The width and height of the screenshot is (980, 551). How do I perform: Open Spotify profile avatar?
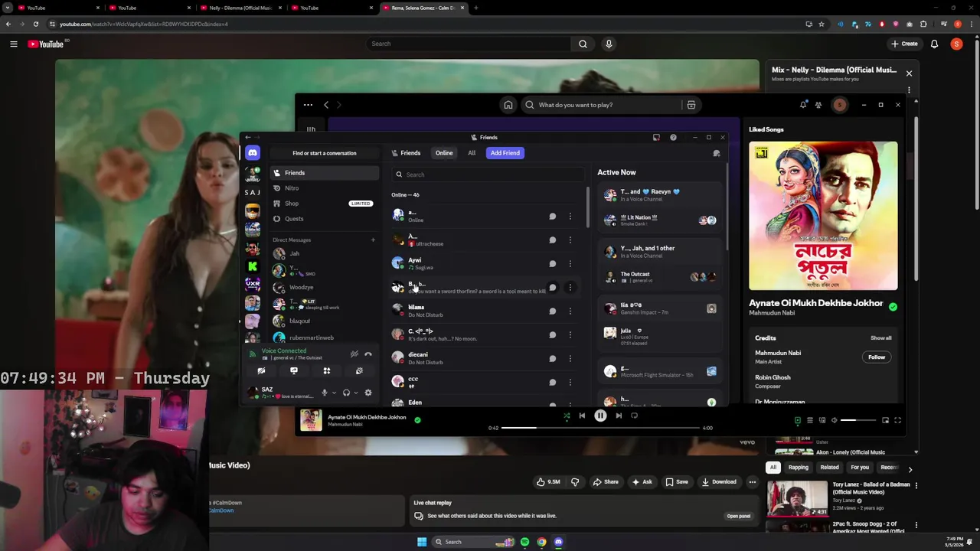click(x=840, y=105)
